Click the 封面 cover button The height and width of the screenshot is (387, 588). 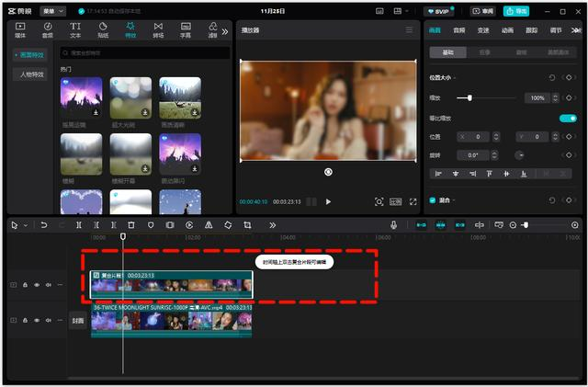(x=78, y=321)
